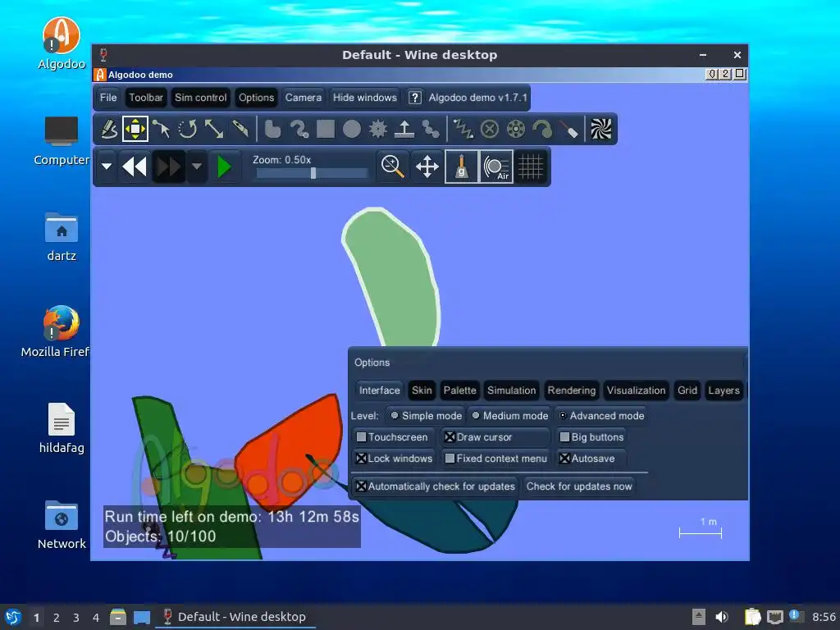Switch to the Grid options tab
The image size is (840, 630).
(687, 390)
